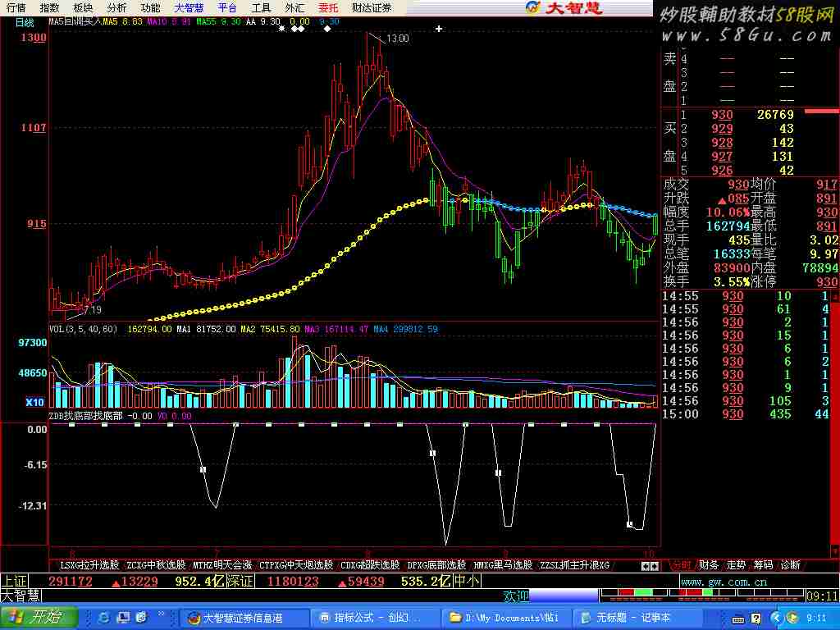
Task: Switch to the 筹码 side panel tab
Action: (x=763, y=564)
